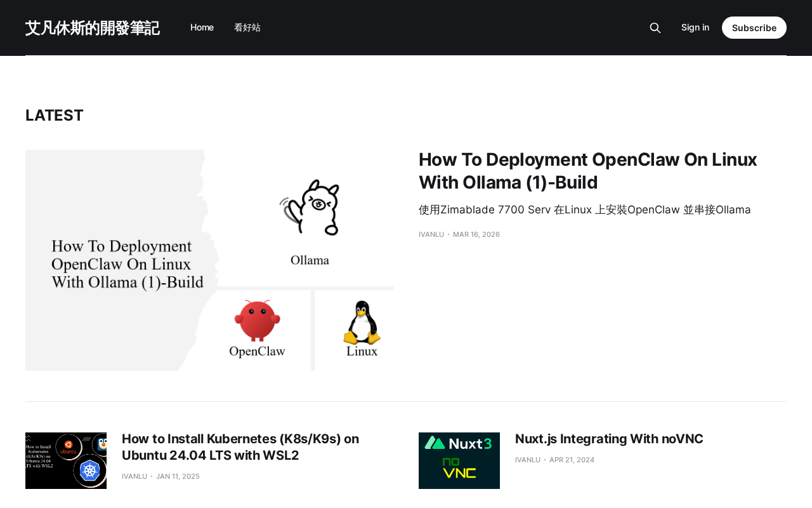Open the Kubernetes on Ubuntu 24.04 post title
Screen dimensions: 812x508
tap(240, 447)
